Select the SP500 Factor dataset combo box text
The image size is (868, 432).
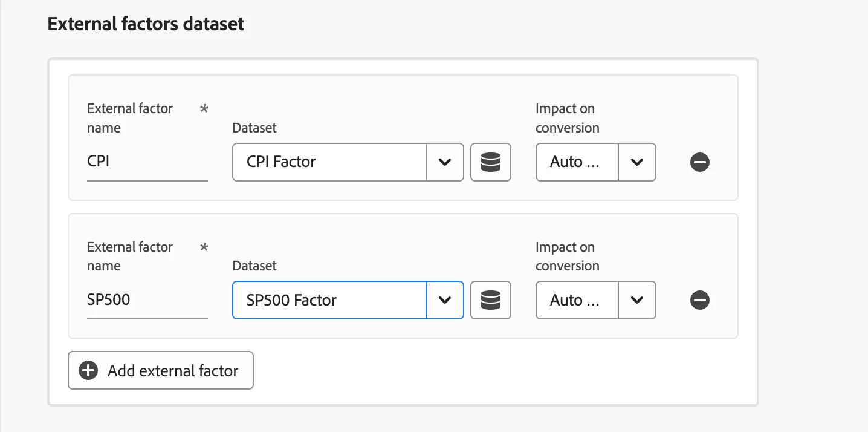point(329,300)
